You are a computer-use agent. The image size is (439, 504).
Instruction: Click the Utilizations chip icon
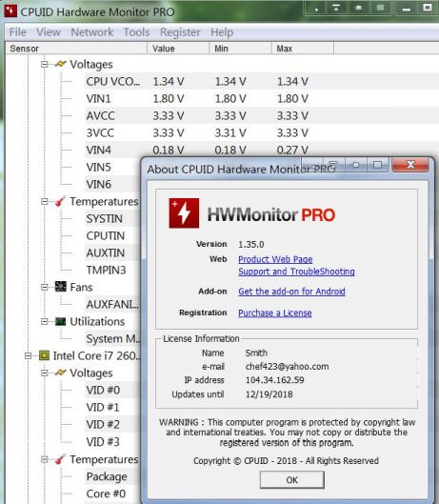pos(60,321)
